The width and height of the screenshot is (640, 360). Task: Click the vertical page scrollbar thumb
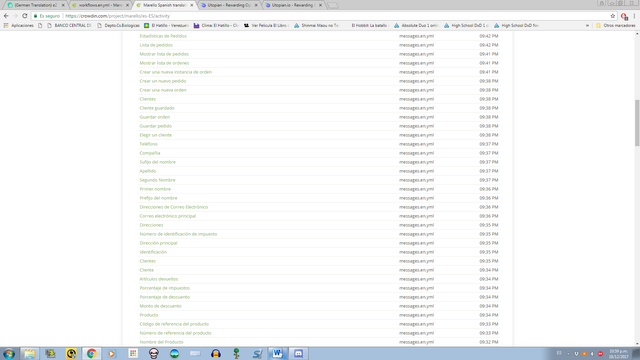coord(637,122)
